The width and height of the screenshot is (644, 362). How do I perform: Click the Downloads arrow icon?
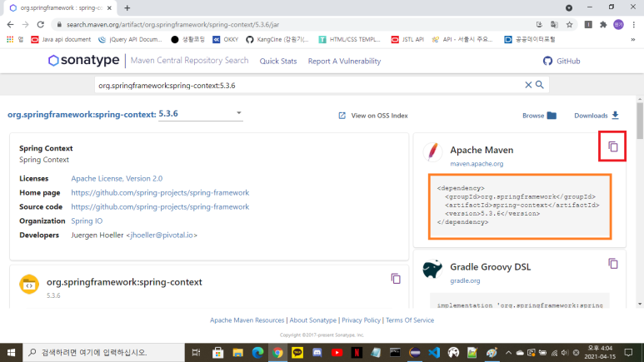[x=615, y=116]
